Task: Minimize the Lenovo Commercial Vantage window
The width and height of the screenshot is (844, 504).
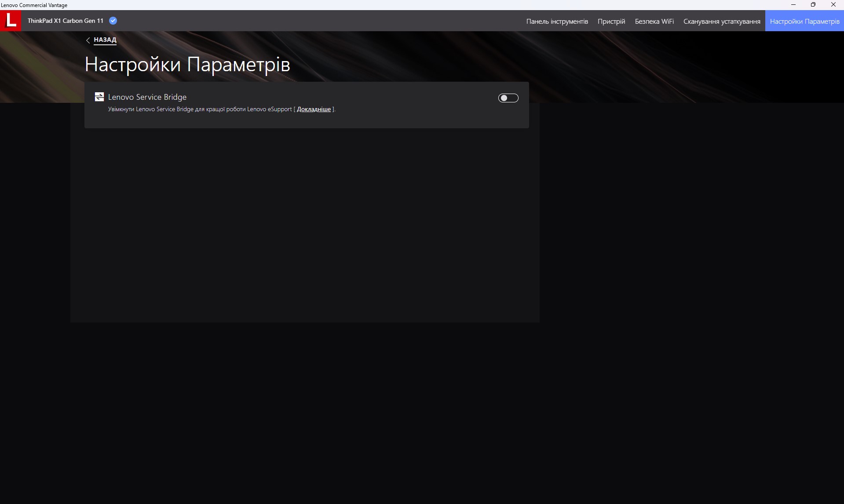Action: 793,5
